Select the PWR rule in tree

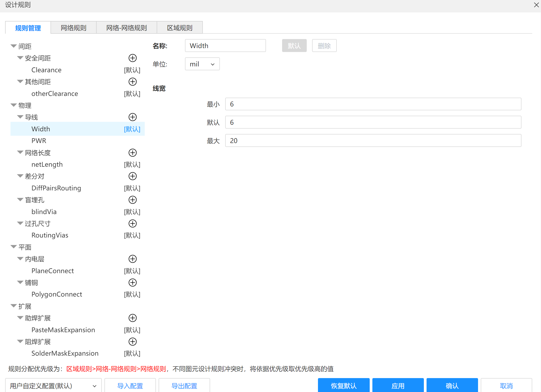click(x=39, y=141)
